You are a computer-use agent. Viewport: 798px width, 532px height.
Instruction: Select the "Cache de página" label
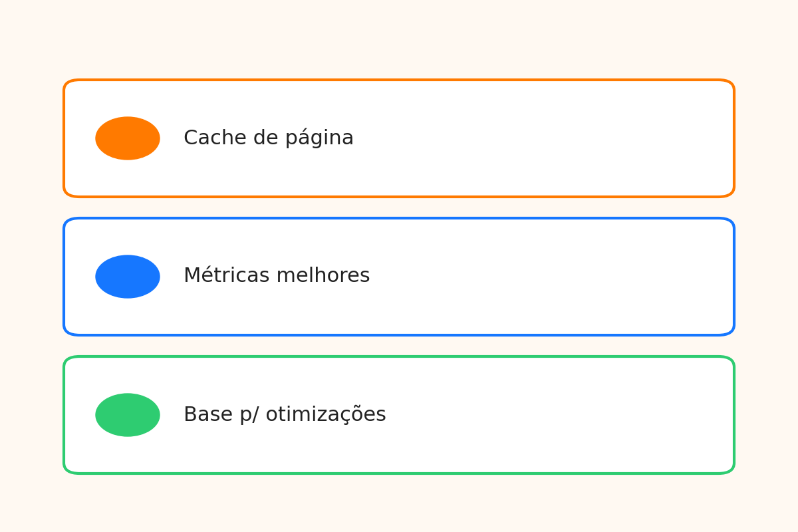tap(268, 138)
